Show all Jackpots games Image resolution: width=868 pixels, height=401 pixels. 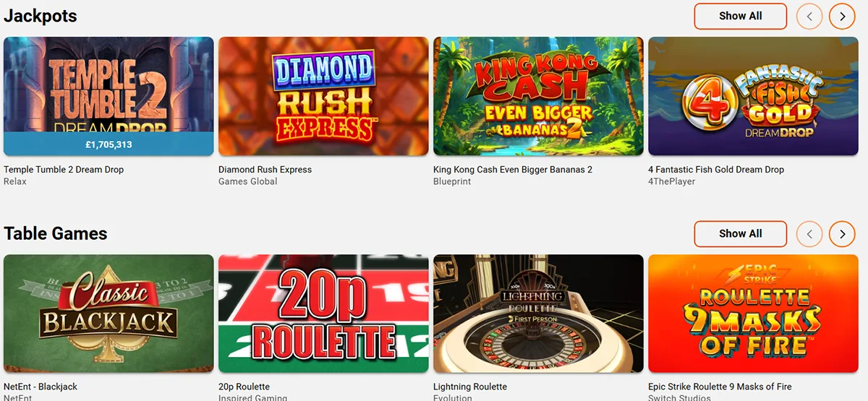[x=740, y=16]
